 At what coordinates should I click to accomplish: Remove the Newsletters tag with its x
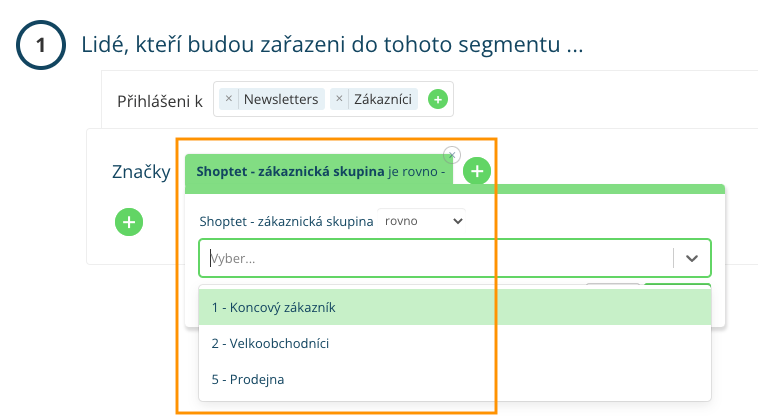[229, 99]
